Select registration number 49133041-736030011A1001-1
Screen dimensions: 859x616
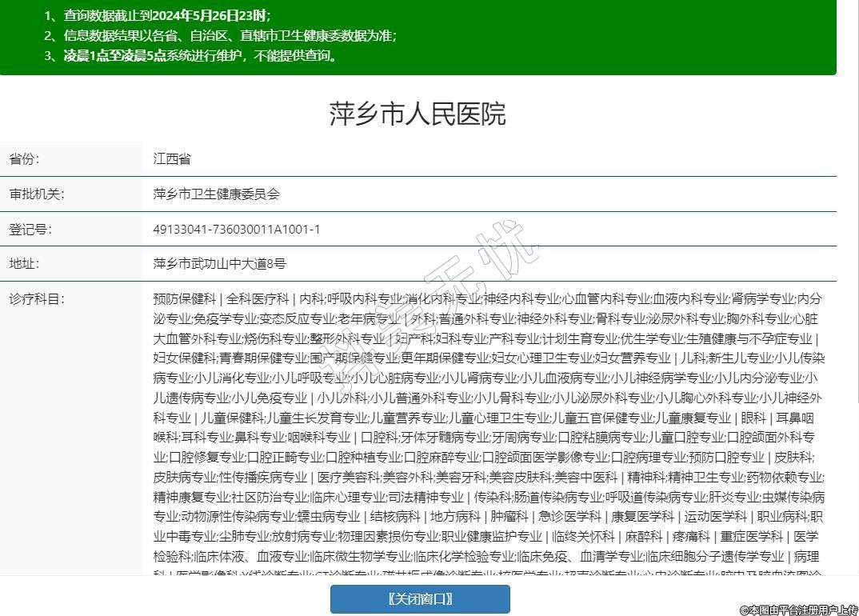coord(237,230)
